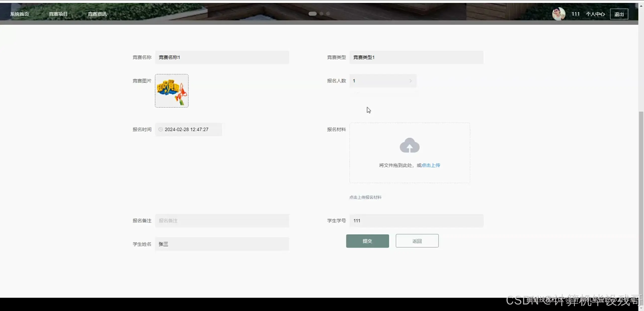Click the 返回 back button
This screenshot has height=311, width=644.
pos(417,241)
